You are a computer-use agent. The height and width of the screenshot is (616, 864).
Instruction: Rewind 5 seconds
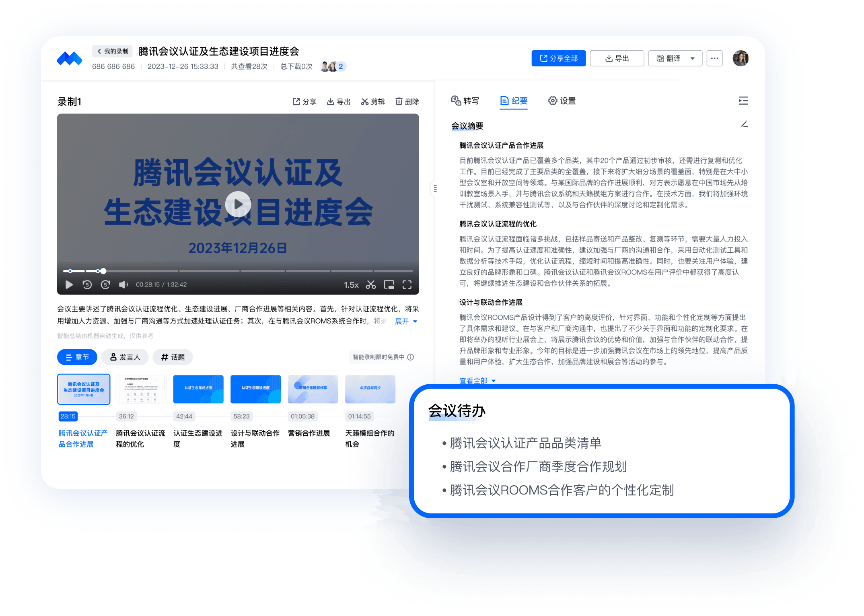tap(87, 285)
